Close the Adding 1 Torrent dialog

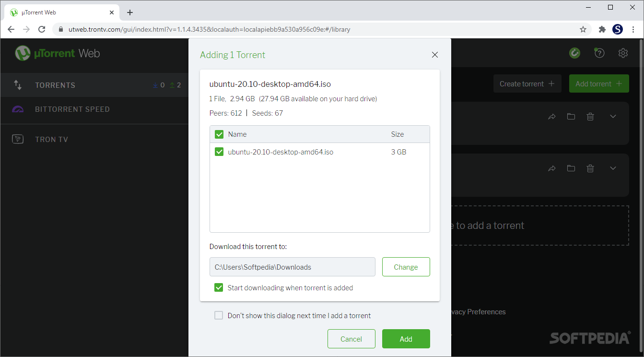coord(435,55)
